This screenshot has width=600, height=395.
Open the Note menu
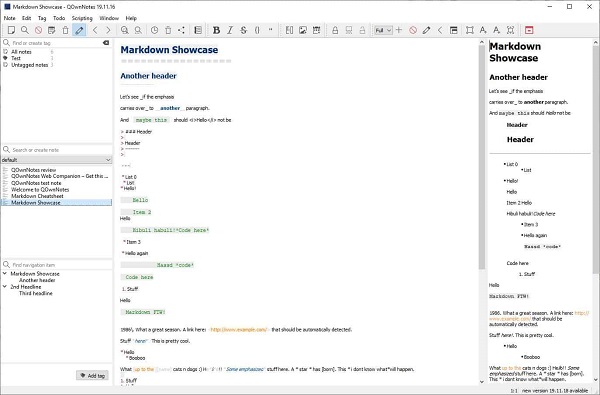point(10,18)
